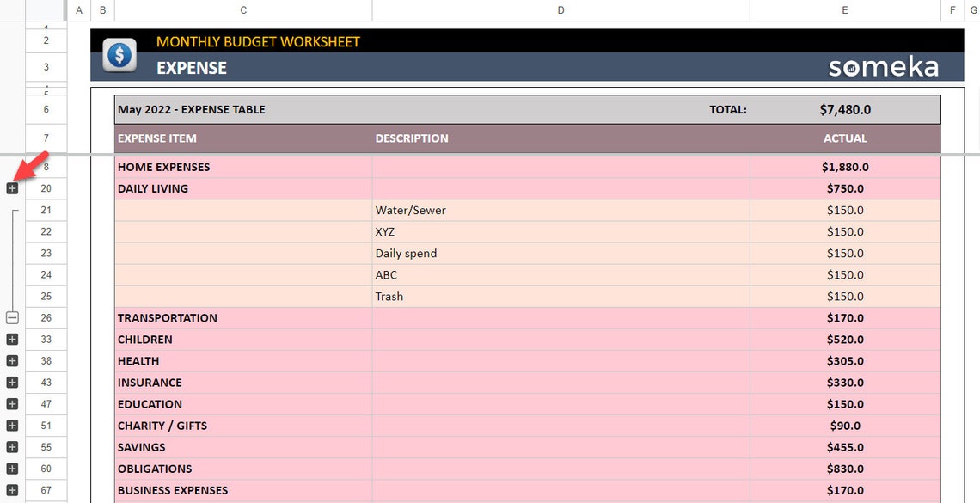Image resolution: width=980 pixels, height=503 pixels.
Task: Select row 24 header
Action: click(46, 274)
